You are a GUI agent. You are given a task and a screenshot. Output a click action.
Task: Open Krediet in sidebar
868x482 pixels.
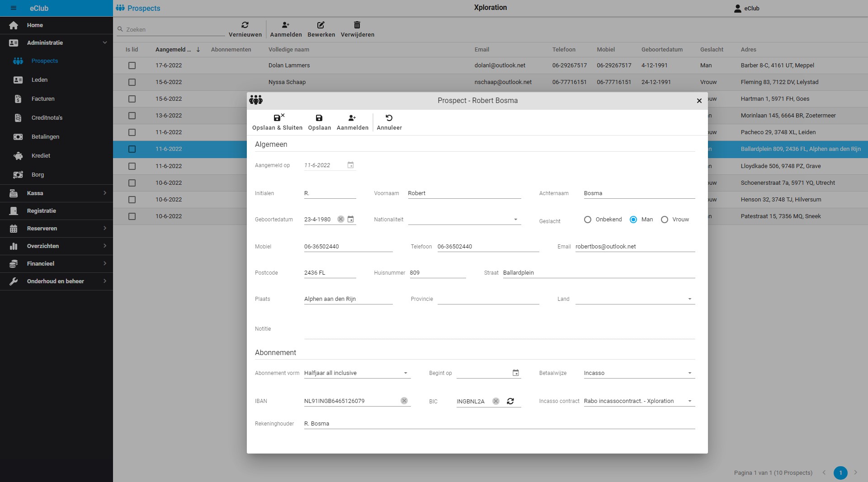[56, 156]
